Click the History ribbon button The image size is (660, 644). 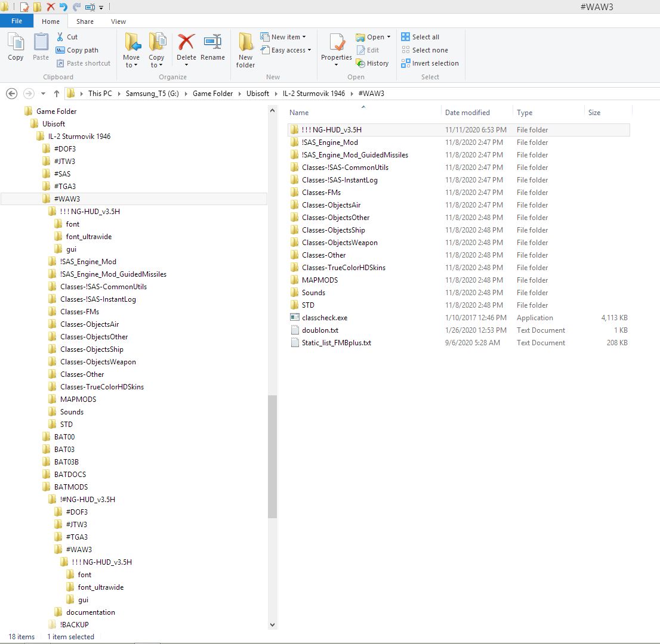tap(372, 63)
